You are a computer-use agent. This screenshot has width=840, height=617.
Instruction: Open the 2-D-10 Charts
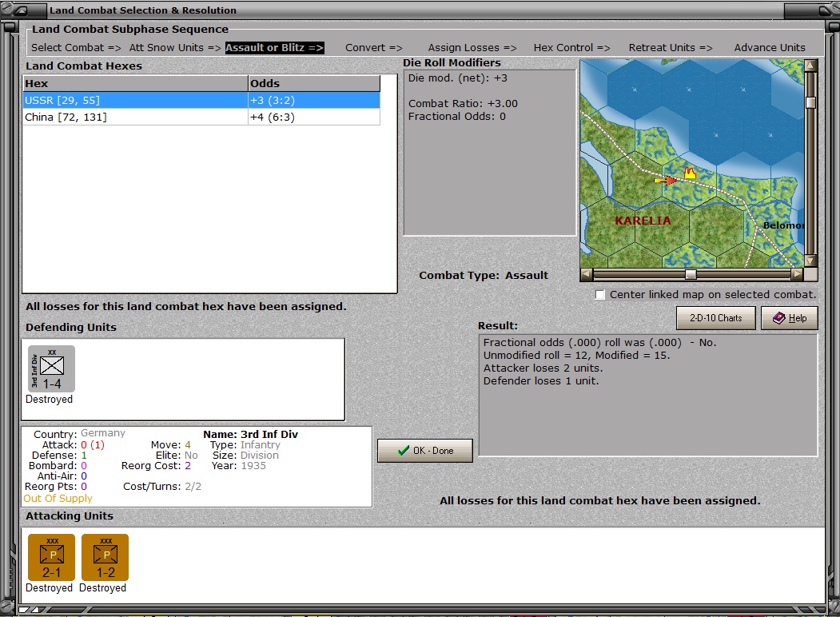coord(715,318)
